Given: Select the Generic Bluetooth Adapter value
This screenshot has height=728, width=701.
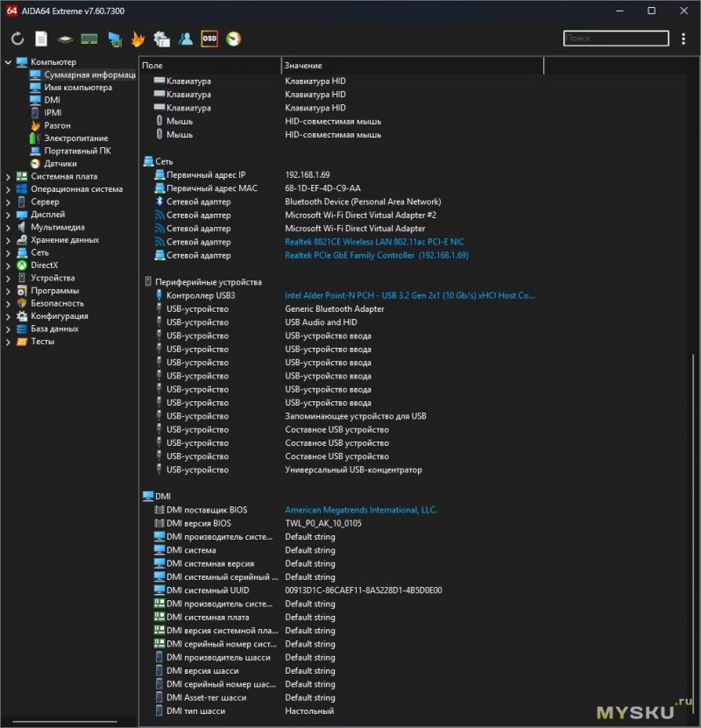Looking at the screenshot, I should tap(334, 308).
